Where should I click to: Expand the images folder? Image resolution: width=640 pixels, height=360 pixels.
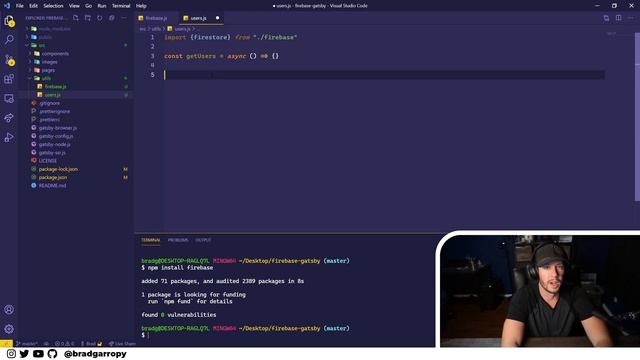click(49, 62)
